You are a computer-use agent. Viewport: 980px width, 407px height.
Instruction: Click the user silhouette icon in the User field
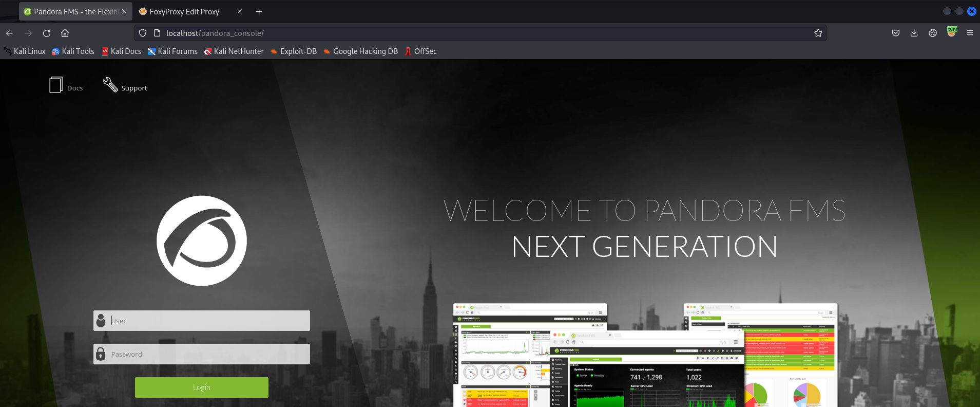pos(101,321)
